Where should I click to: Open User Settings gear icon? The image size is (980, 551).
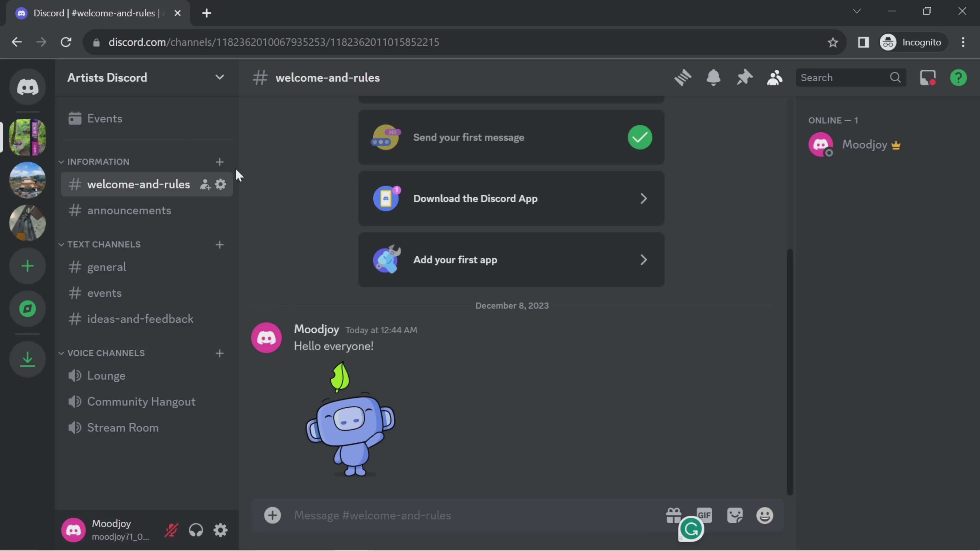point(221,530)
